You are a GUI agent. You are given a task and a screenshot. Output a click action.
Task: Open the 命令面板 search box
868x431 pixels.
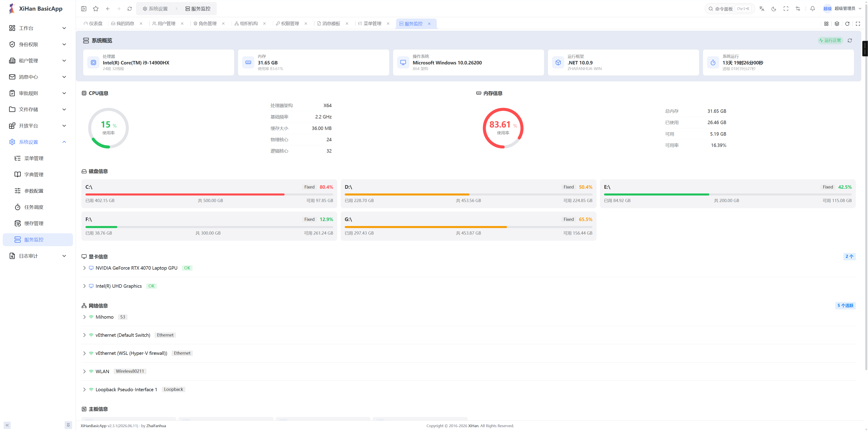(x=729, y=9)
